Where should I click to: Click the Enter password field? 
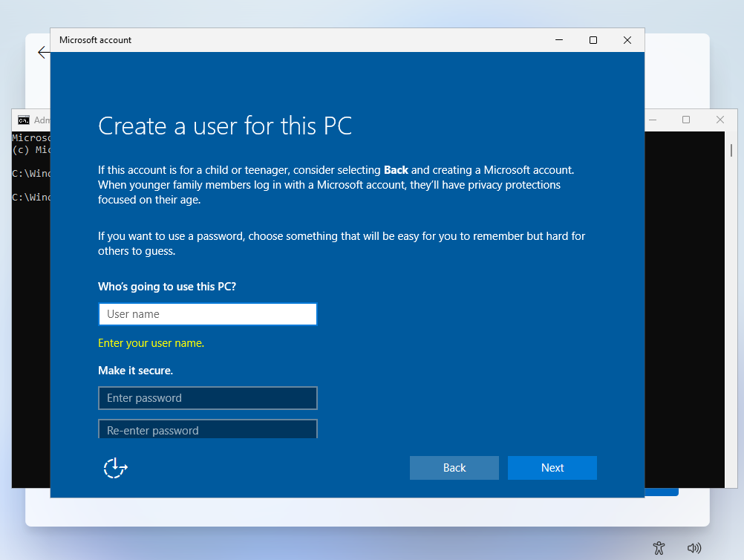pyautogui.click(x=207, y=398)
